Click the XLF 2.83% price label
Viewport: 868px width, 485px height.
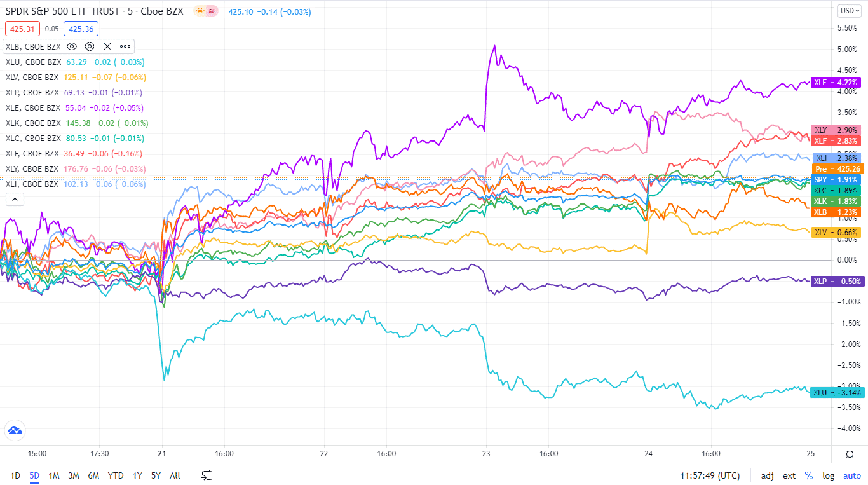point(836,140)
